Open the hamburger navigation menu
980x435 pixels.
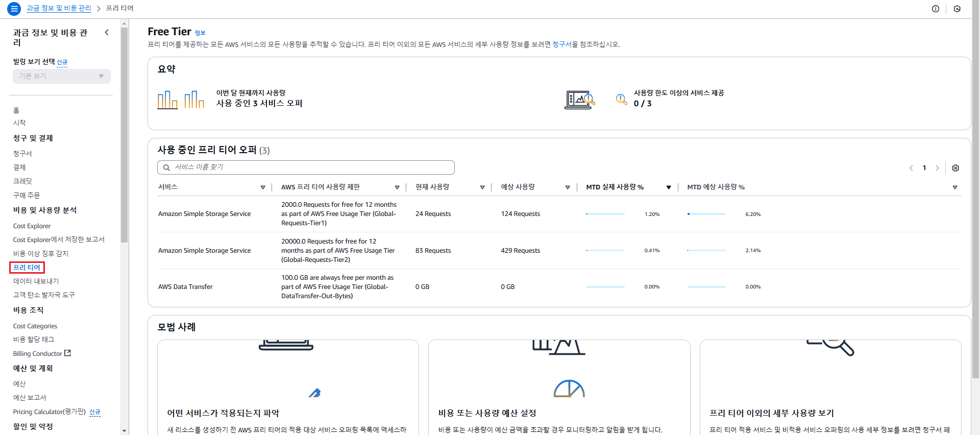pos(14,9)
